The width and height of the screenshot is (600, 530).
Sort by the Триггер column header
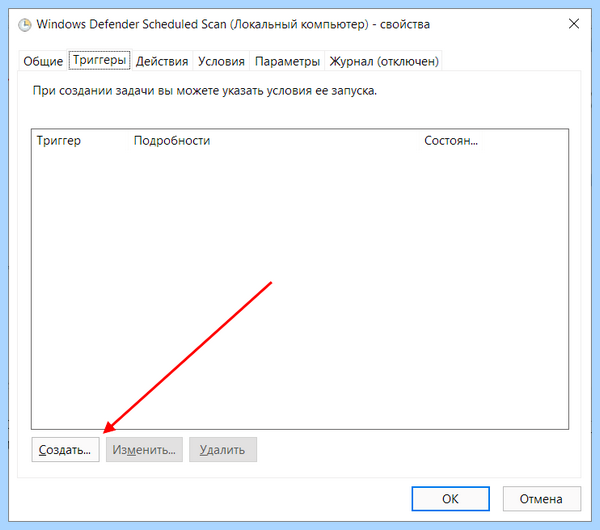[x=80, y=140]
